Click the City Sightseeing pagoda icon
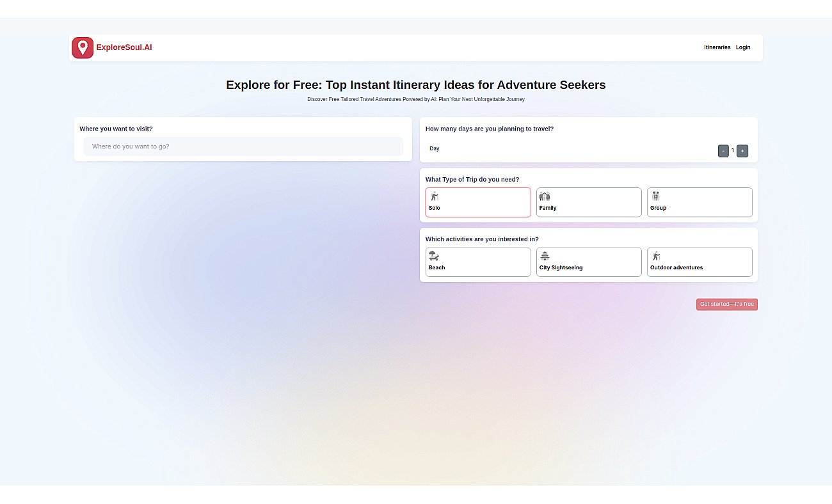Image resolution: width=832 pixels, height=504 pixels. 545,256
